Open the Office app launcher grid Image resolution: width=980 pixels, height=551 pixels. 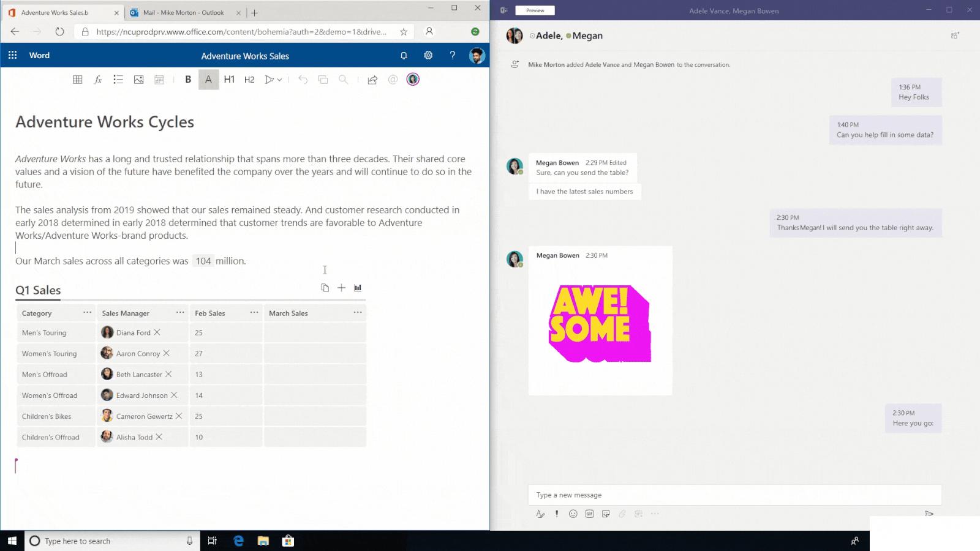(12, 55)
